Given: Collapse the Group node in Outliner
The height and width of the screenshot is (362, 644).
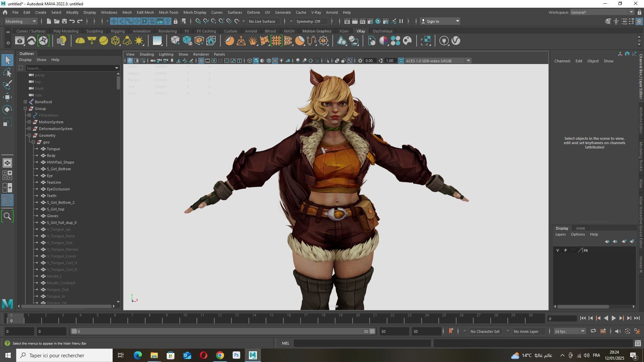Looking at the screenshot, I should [25, 109].
